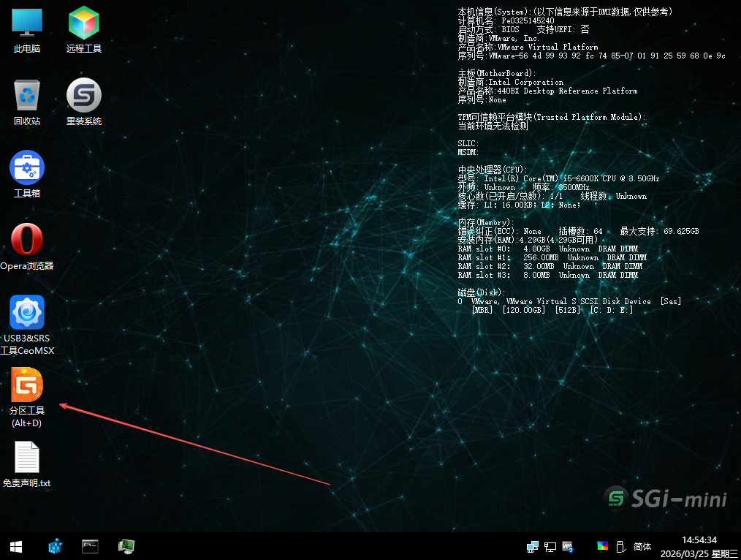
Task: Click the VMware tray icon
Action: (567, 546)
